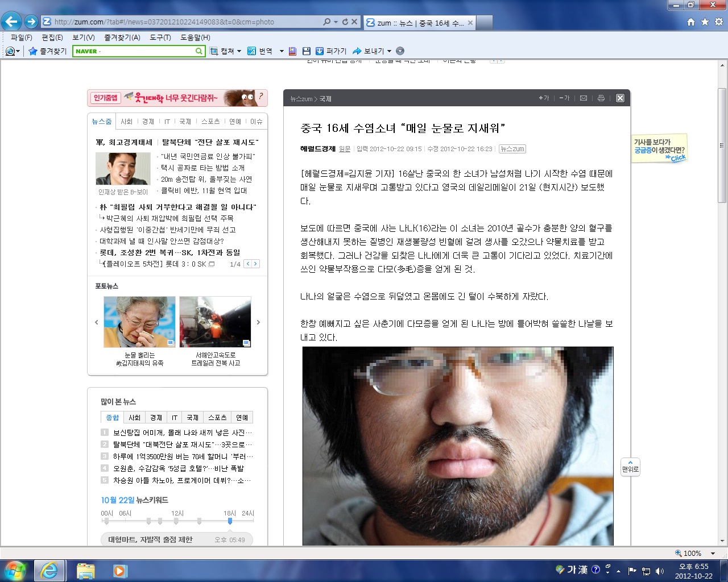Email the article using the envelope icon
The image size is (728, 582).
point(584,98)
